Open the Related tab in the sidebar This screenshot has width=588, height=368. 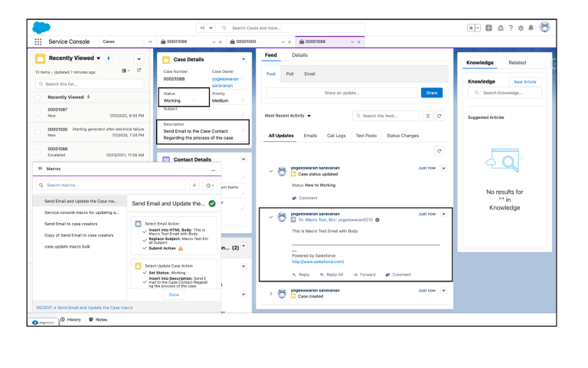click(517, 63)
